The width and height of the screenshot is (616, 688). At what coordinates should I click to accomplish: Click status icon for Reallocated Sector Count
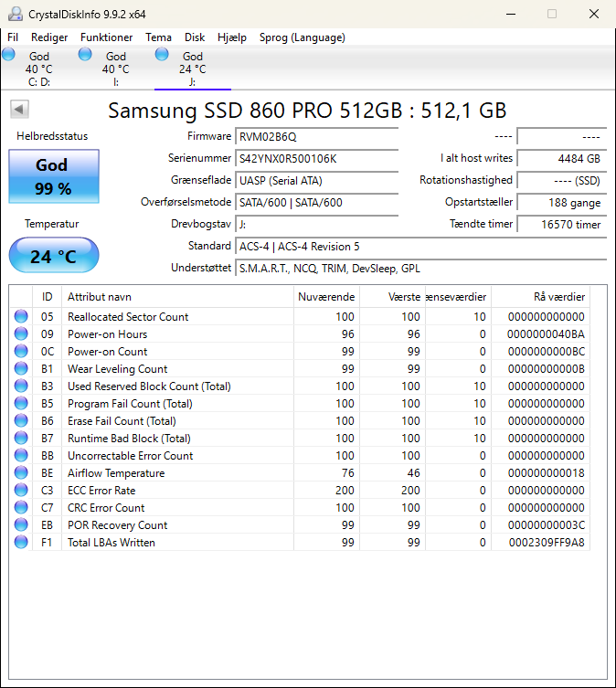pos(21,316)
